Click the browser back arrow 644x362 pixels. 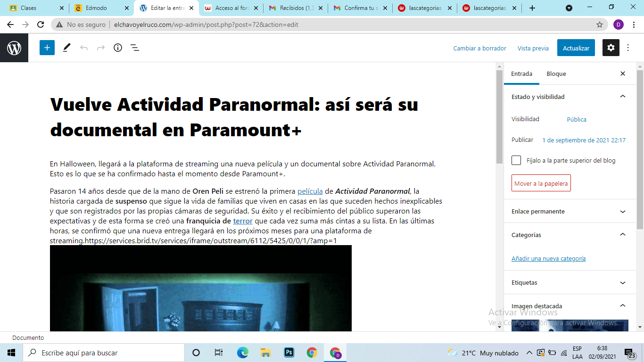tap(10, 25)
